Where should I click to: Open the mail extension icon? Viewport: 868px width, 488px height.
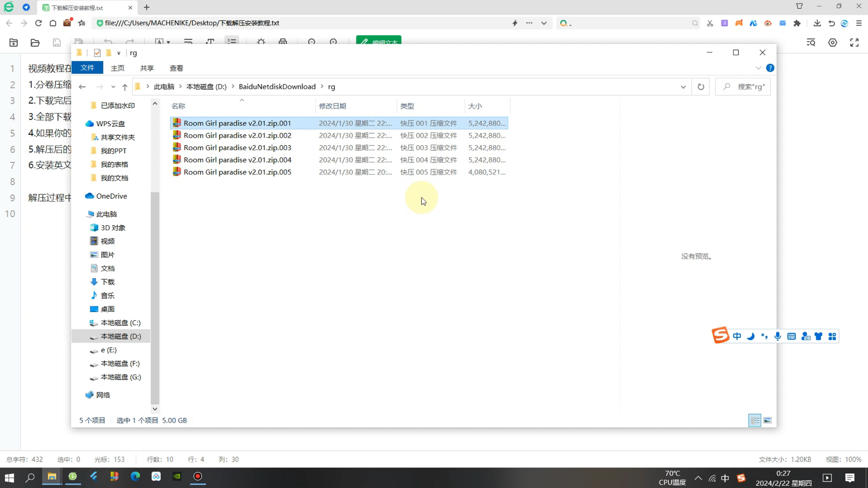782,23
